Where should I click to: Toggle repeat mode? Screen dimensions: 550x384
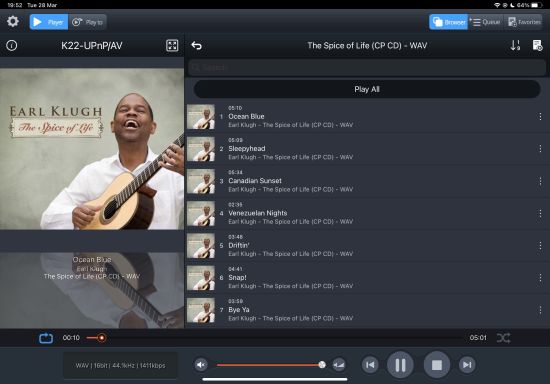click(x=46, y=338)
